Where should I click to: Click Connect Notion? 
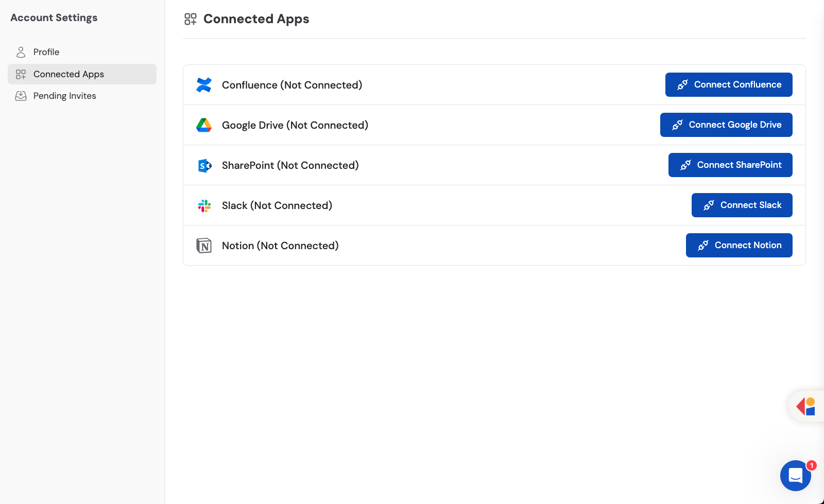coord(739,245)
